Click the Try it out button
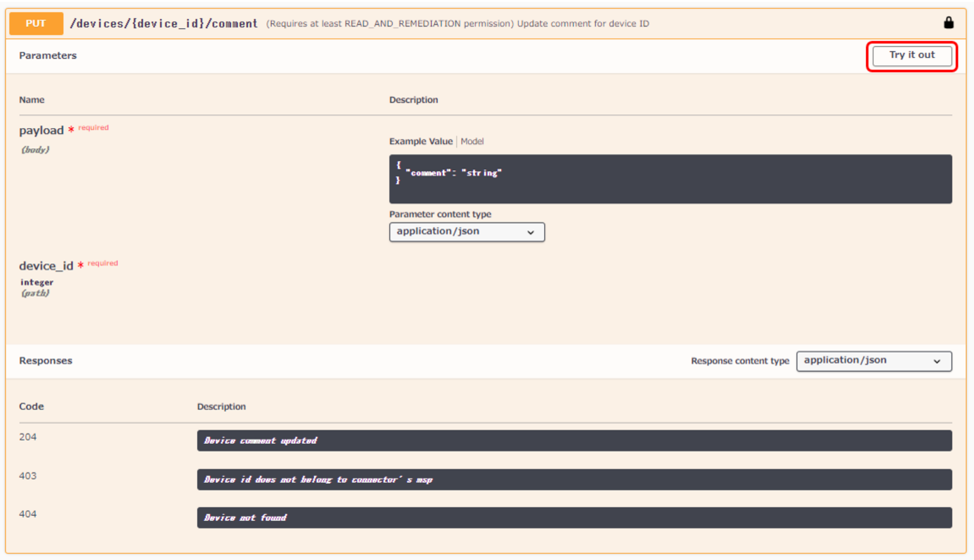 [911, 55]
